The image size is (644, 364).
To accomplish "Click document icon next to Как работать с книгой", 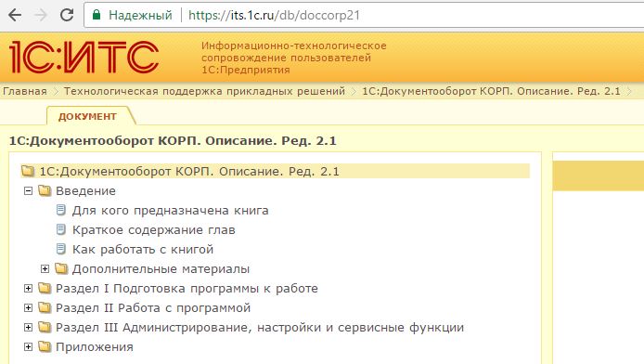I will [61, 249].
